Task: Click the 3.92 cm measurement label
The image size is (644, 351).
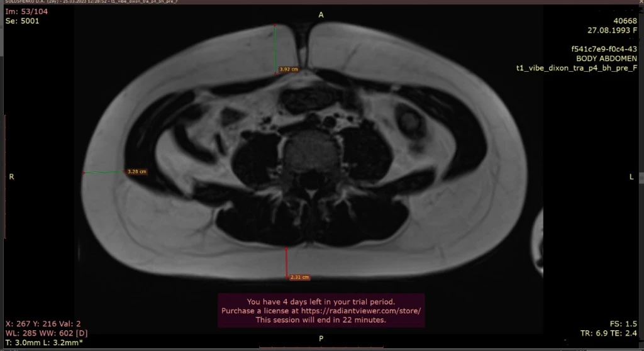Action: [x=289, y=69]
